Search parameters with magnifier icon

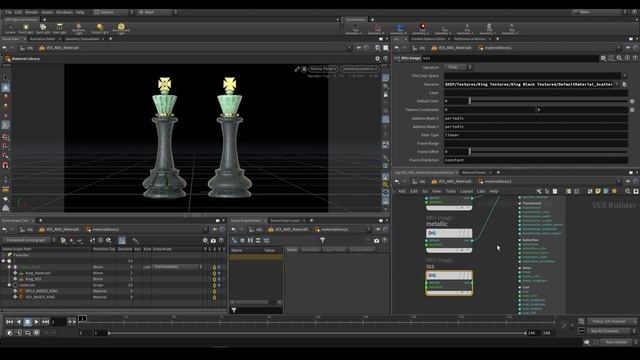(619, 58)
